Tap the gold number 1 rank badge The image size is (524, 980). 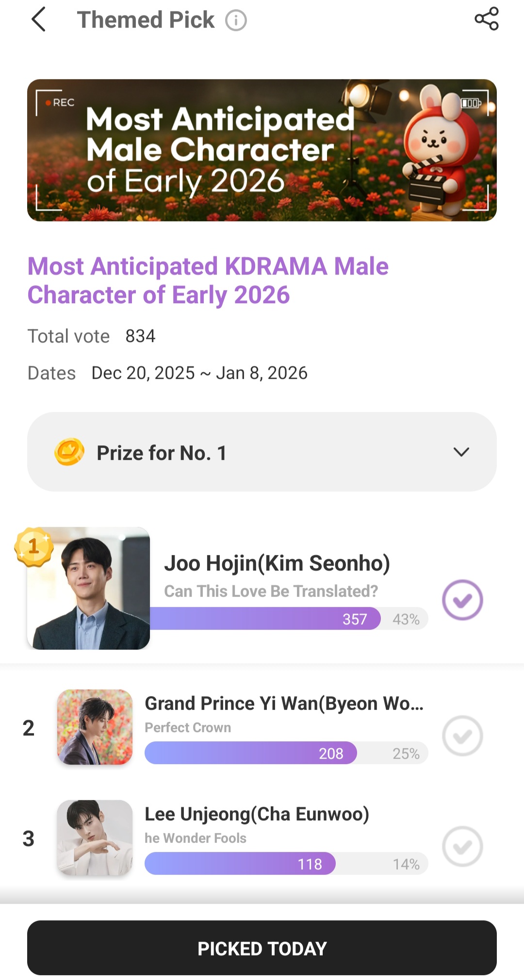tap(34, 547)
